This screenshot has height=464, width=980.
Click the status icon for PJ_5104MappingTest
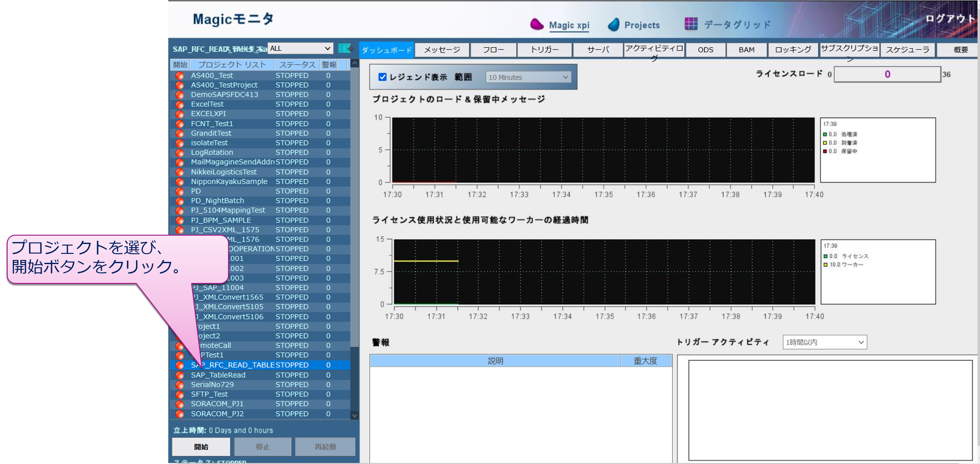179,210
